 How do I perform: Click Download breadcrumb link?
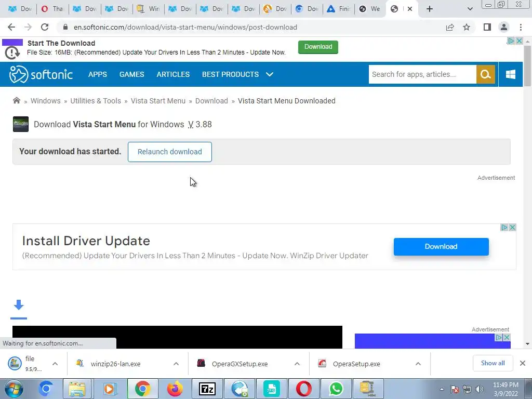211,101
